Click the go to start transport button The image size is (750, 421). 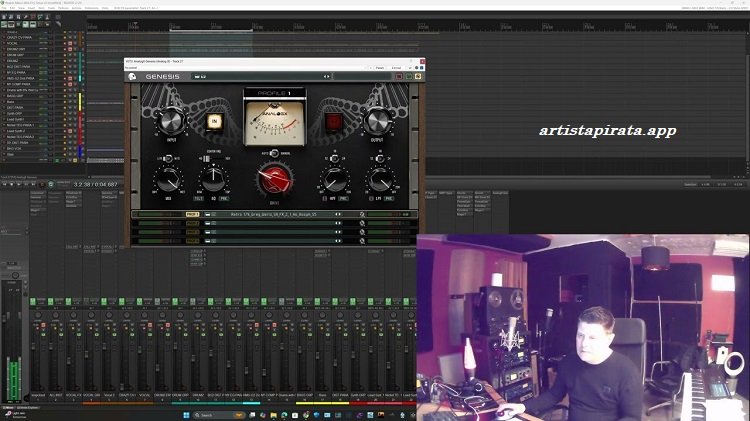click(x=4, y=184)
